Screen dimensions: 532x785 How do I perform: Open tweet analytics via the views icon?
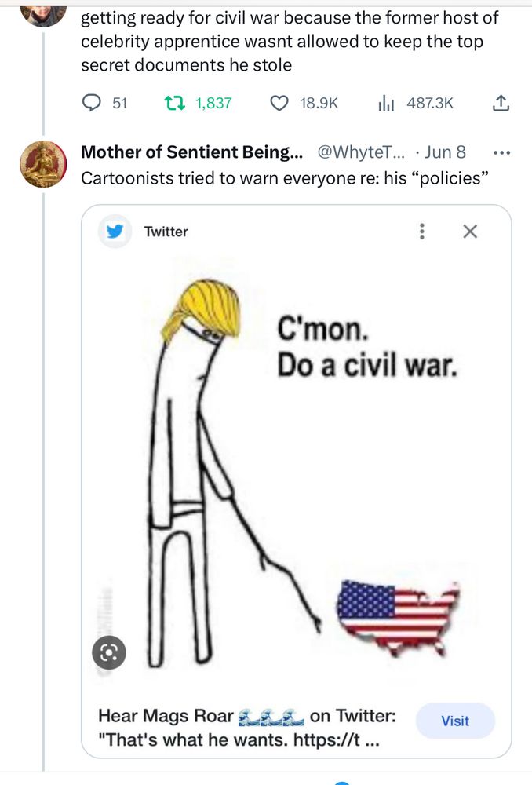(x=385, y=100)
